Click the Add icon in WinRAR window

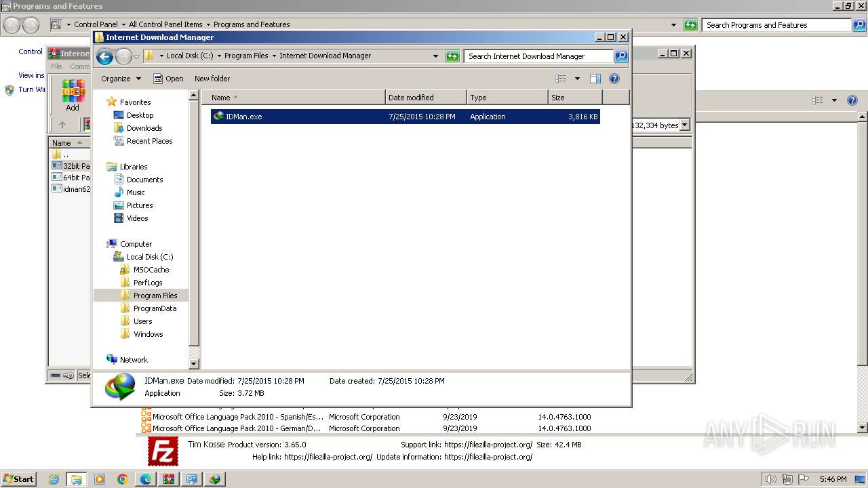(x=73, y=95)
